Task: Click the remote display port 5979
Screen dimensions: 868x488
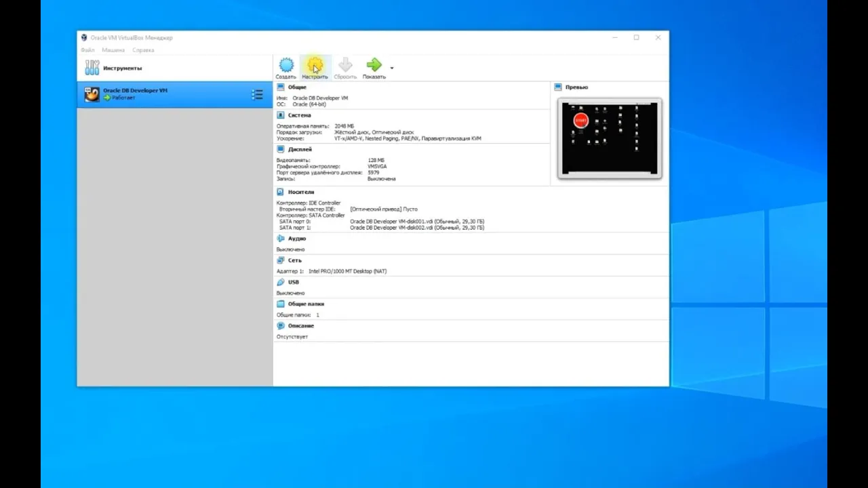Action: 374,172
